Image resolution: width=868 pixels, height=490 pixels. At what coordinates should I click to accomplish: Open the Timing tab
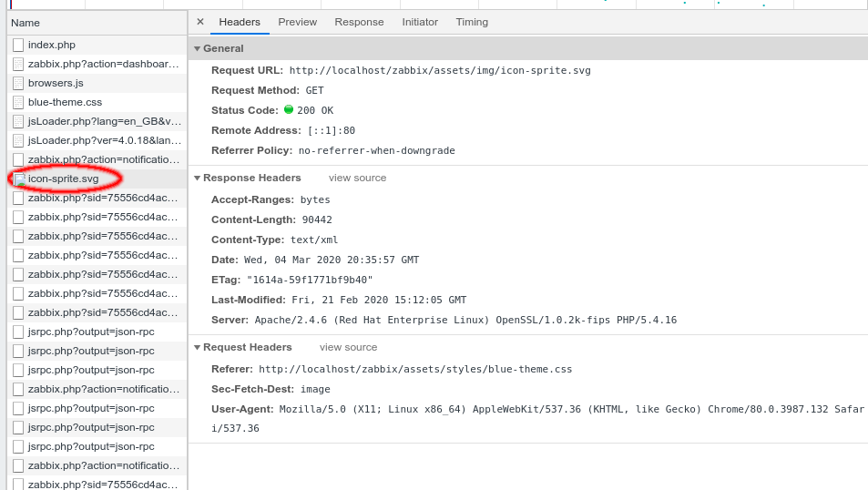point(472,22)
